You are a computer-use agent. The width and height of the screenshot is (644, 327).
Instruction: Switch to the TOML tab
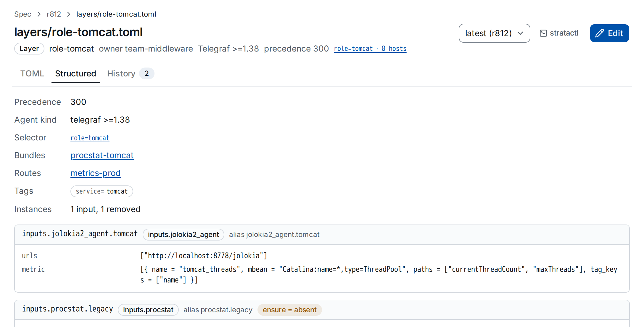(x=32, y=73)
